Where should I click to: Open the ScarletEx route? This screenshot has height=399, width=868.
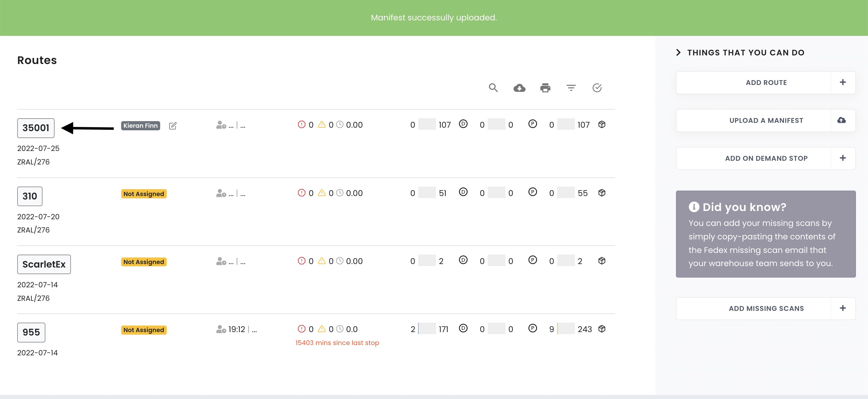coord(44,264)
